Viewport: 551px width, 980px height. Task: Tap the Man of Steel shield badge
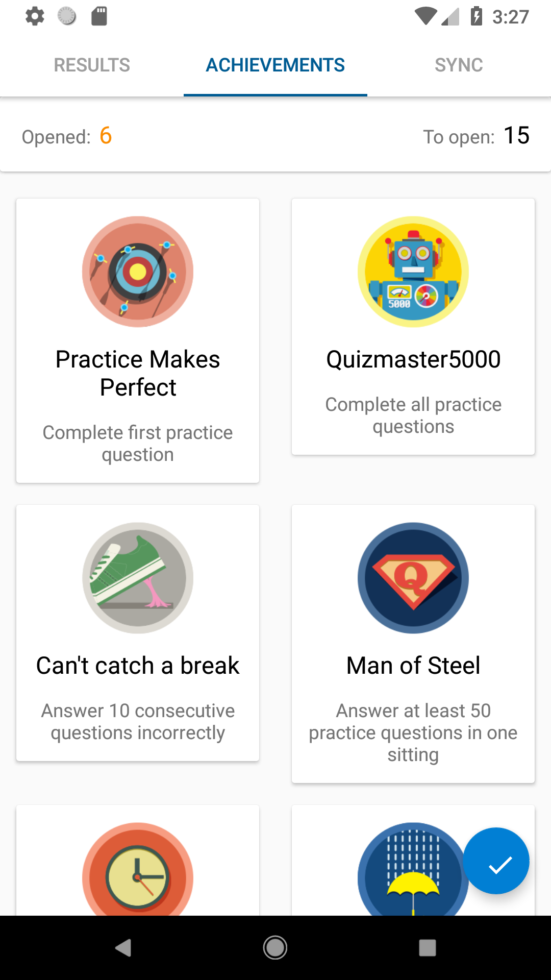413,578
